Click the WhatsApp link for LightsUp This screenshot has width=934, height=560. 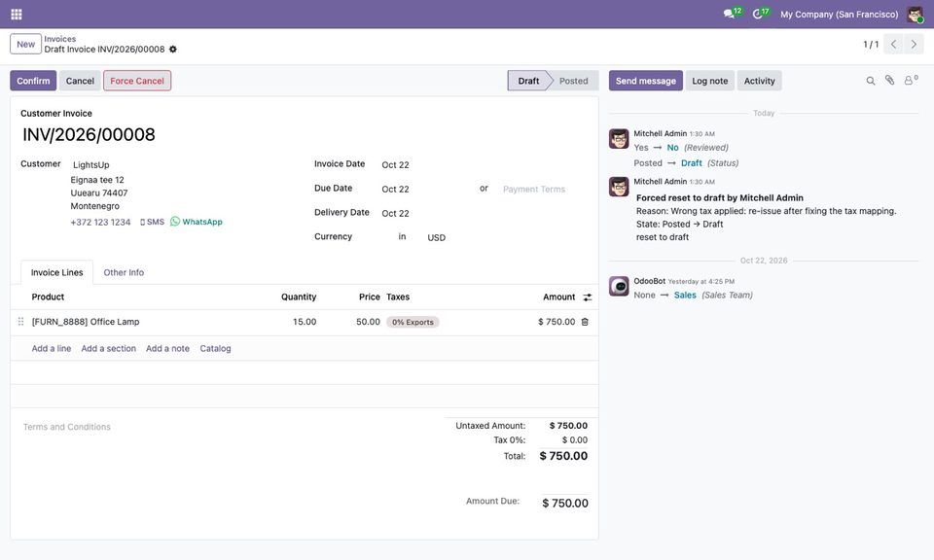click(197, 222)
